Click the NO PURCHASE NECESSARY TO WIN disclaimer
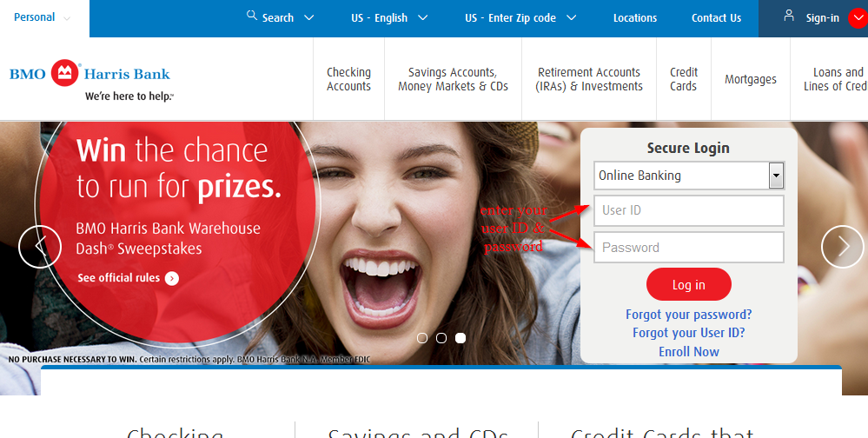The width and height of the screenshot is (868, 438). point(189,360)
